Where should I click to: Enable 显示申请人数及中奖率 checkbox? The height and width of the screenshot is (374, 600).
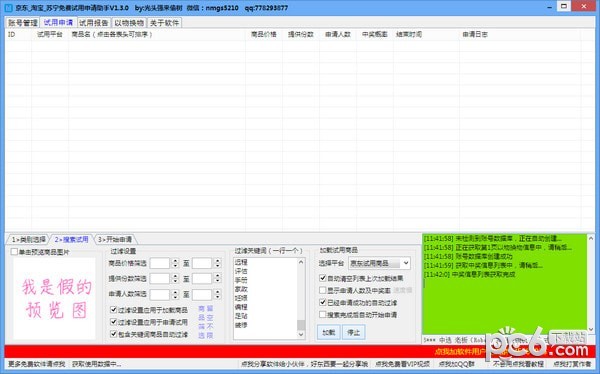click(x=323, y=290)
